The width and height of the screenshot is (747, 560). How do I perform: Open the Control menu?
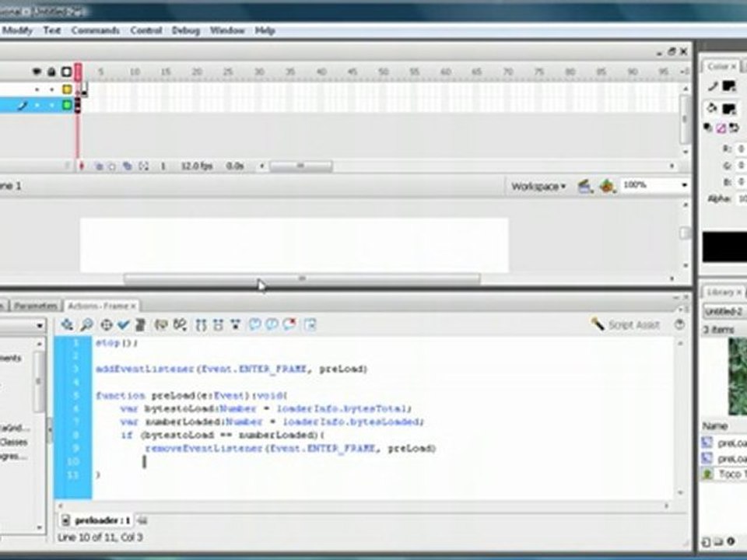[146, 30]
